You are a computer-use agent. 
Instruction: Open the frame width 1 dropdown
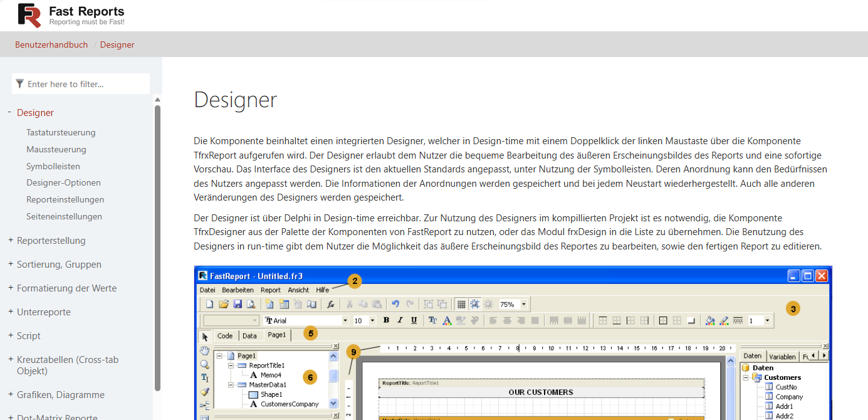[767, 320]
